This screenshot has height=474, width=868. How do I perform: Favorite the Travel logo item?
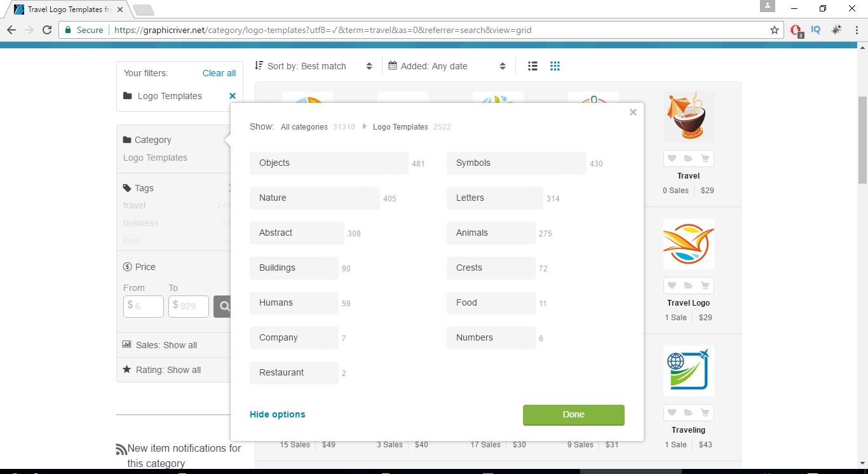tap(672, 159)
